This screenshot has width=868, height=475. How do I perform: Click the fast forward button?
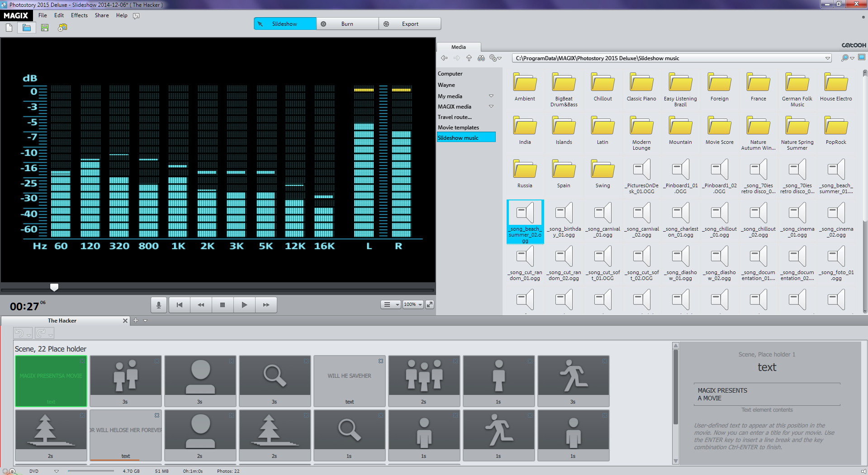coord(266,305)
